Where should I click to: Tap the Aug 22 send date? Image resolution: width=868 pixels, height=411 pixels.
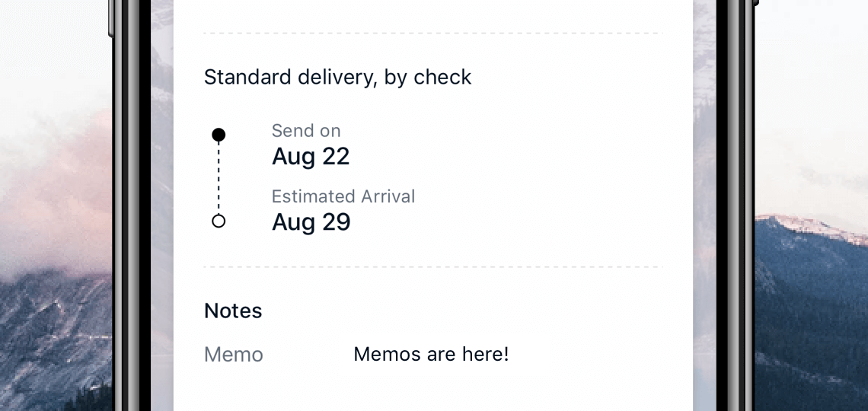tap(311, 157)
